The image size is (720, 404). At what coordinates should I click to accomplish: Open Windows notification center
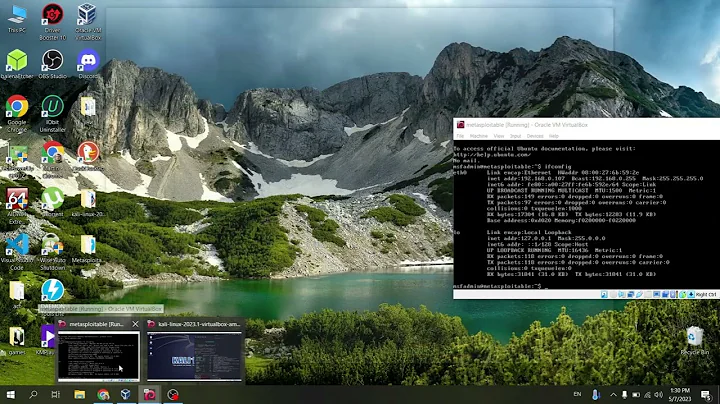[706, 394]
